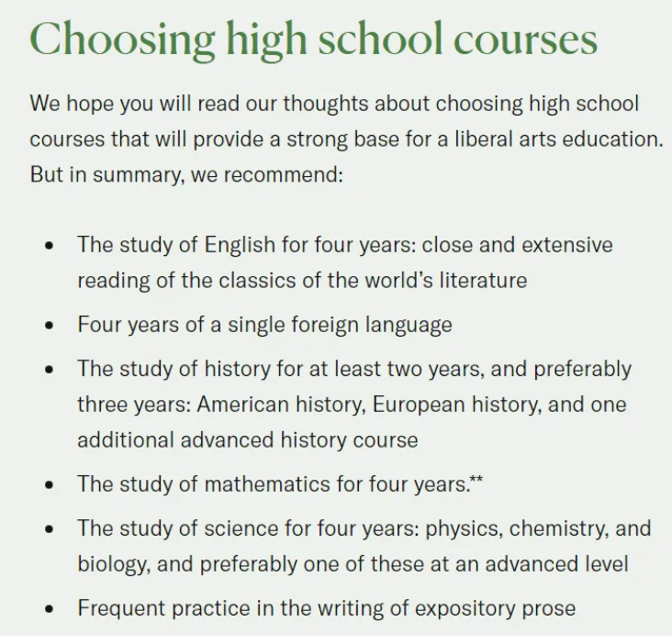The height and width of the screenshot is (644, 672).
Task: Click the bullet dot beside the English item
Action: click(48, 246)
